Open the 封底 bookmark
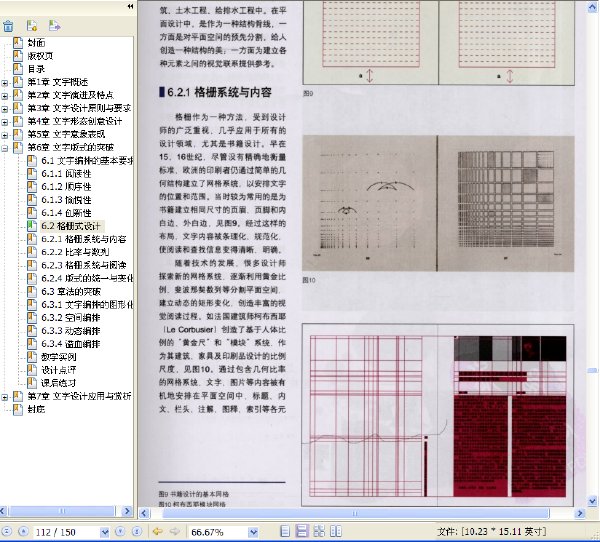The height and width of the screenshot is (542, 600). 36,409
